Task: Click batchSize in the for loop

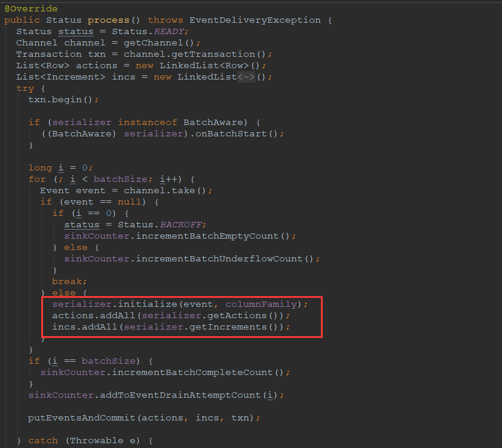Action: click(x=120, y=179)
